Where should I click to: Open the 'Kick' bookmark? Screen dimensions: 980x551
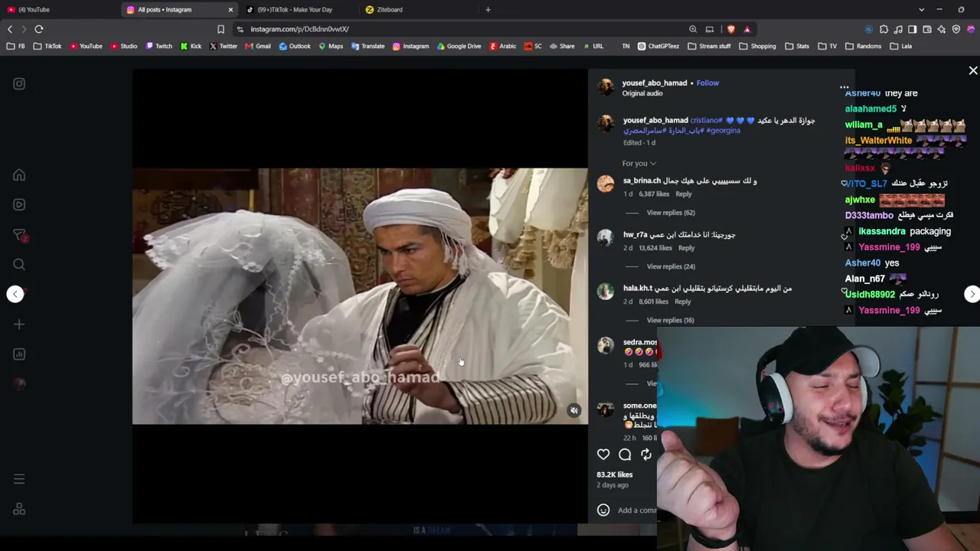click(x=191, y=46)
